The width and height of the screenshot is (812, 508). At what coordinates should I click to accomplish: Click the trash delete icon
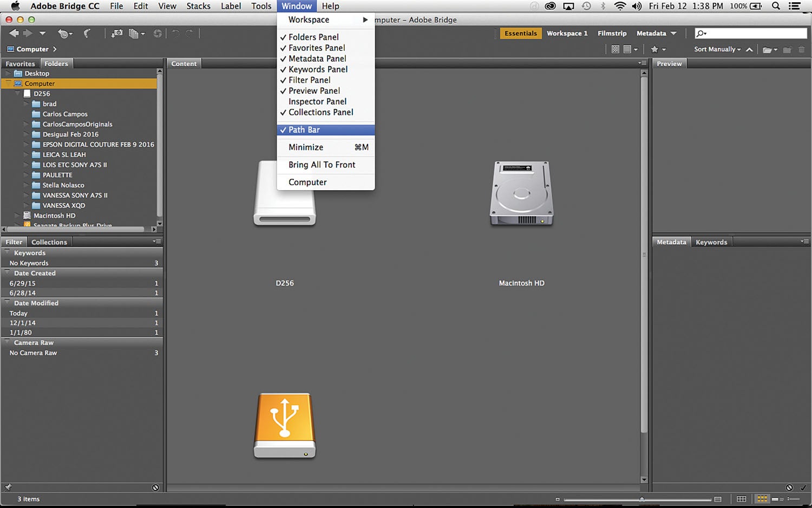pyautogui.click(x=803, y=49)
